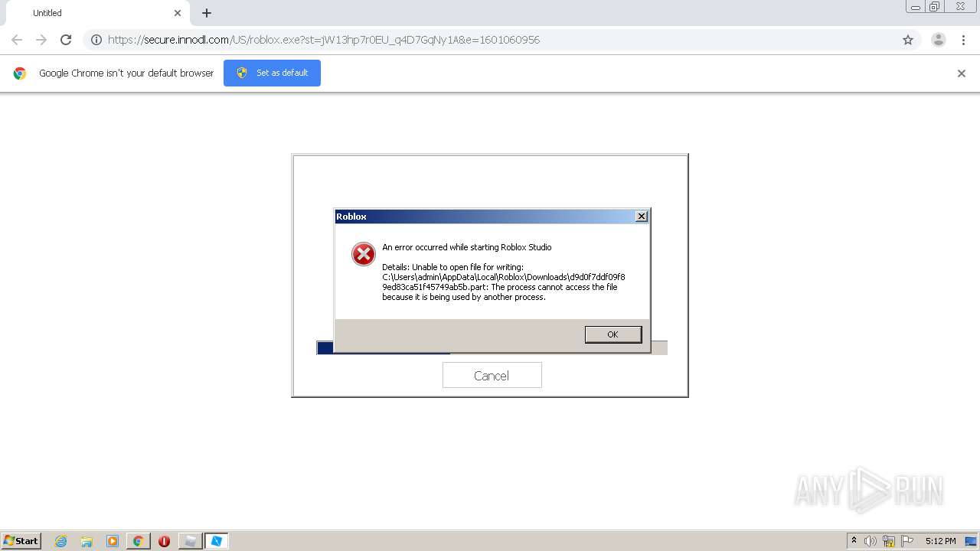Image resolution: width=980 pixels, height=551 pixels.
Task: Launch Internet Explorer from taskbar
Action: [61, 541]
